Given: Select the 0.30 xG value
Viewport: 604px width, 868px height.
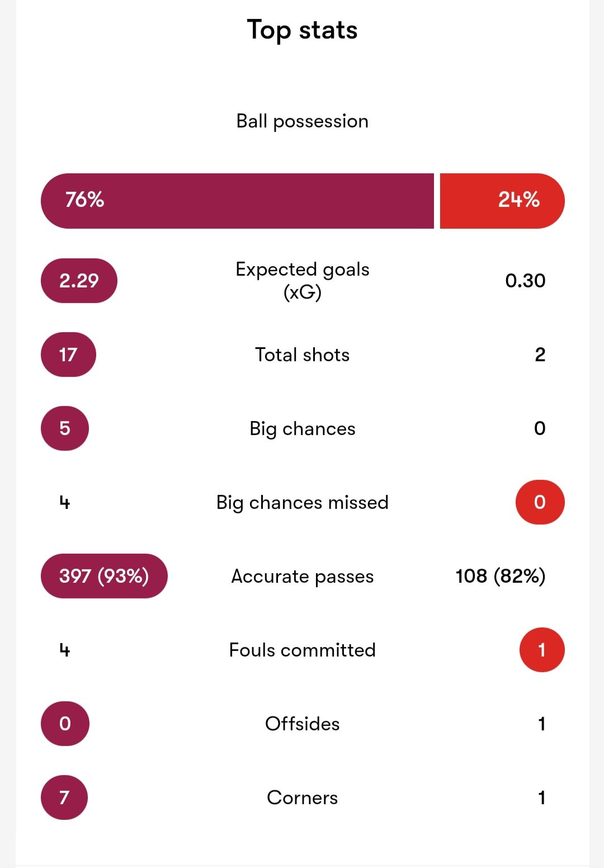Looking at the screenshot, I should click(525, 281).
